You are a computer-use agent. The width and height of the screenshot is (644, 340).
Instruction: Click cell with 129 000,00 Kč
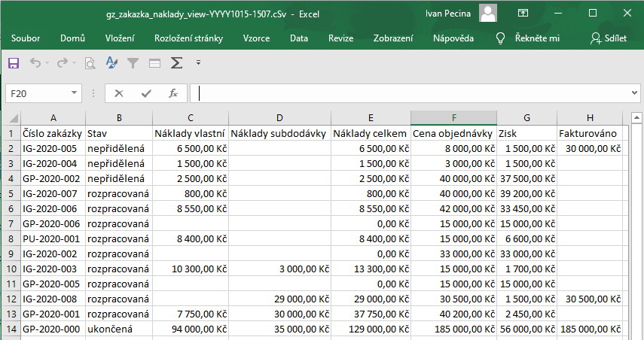point(371,329)
